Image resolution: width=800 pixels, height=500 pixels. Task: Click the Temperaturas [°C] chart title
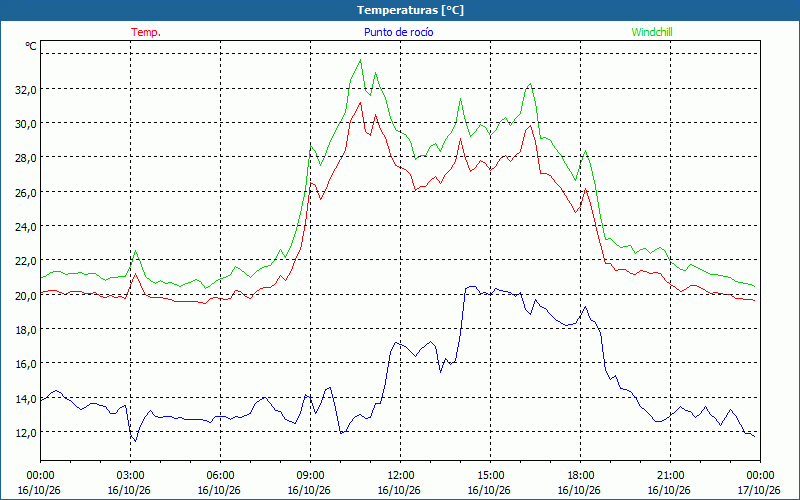click(x=410, y=10)
